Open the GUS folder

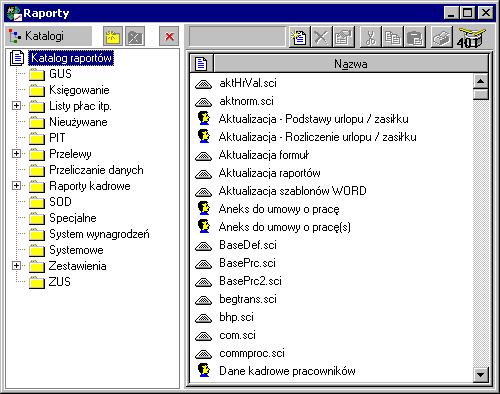click(60, 74)
